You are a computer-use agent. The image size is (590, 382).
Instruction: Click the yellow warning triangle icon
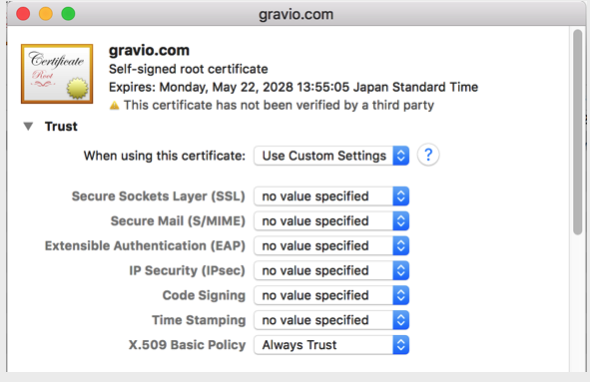click(114, 105)
